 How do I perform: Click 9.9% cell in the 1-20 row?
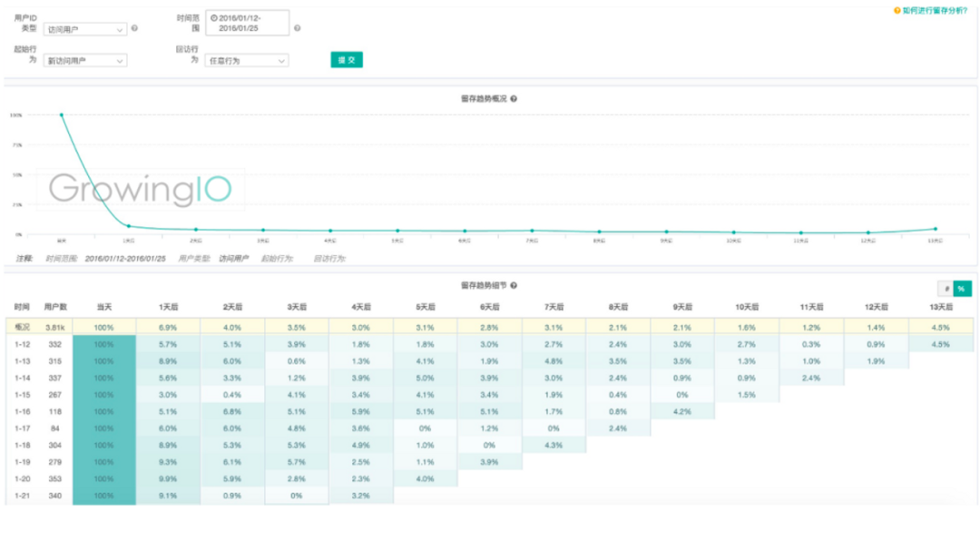tap(168, 478)
